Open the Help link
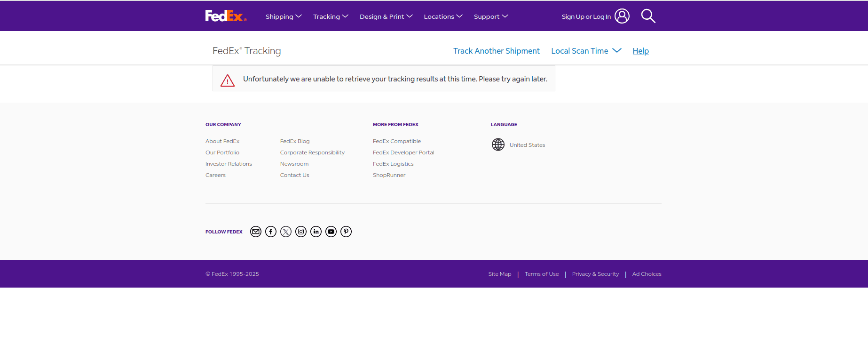This screenshot has width=868, height=345. (x=640, y=51)
